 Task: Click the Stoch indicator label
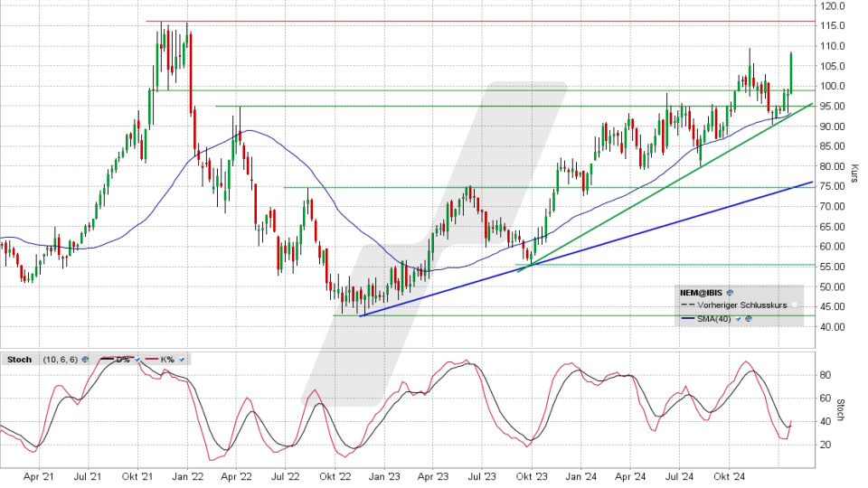click(x=19, y=360)
